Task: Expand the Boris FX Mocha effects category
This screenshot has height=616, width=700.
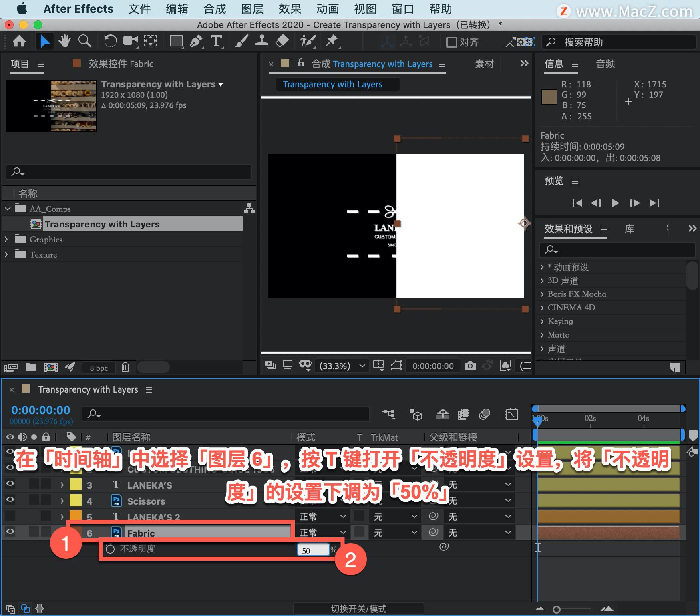Action: click(542, 294)
